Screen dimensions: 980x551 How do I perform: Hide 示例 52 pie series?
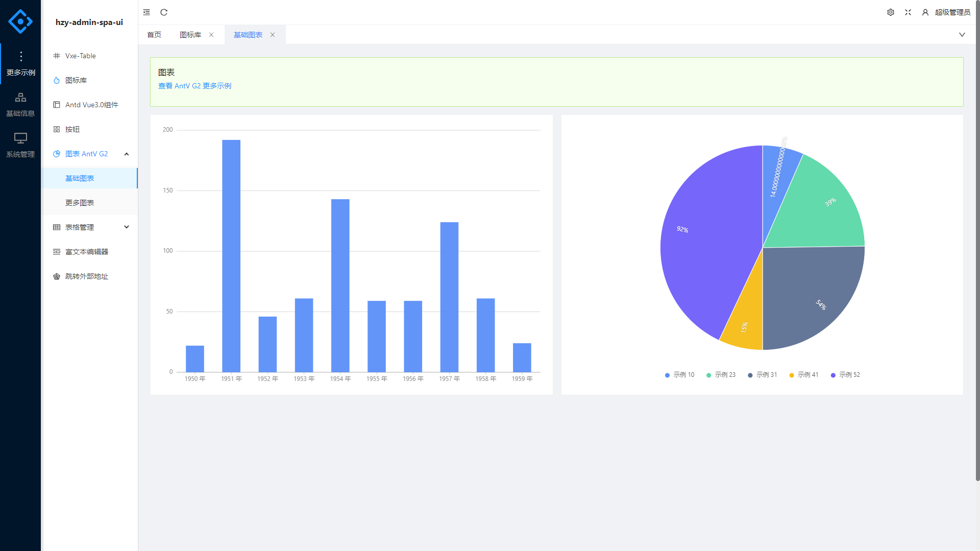point(845,375)
